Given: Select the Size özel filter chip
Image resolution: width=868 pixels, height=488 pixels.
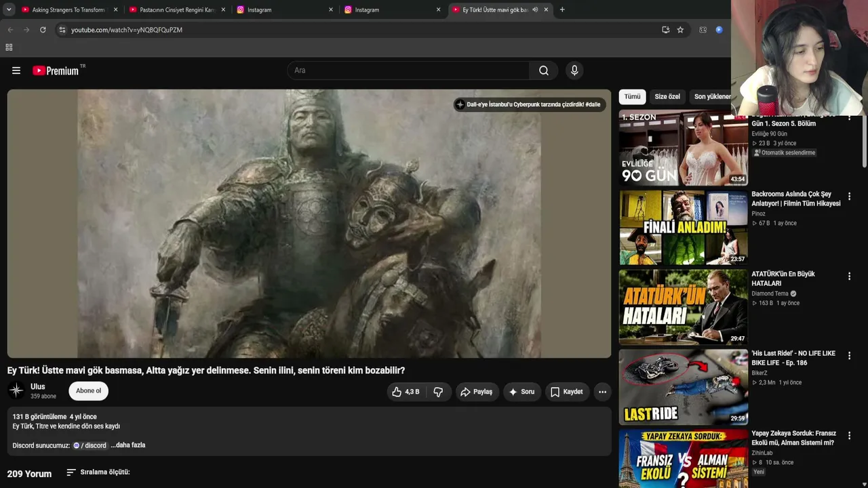Looking at the screenshot, I should (x=667, y=96).
